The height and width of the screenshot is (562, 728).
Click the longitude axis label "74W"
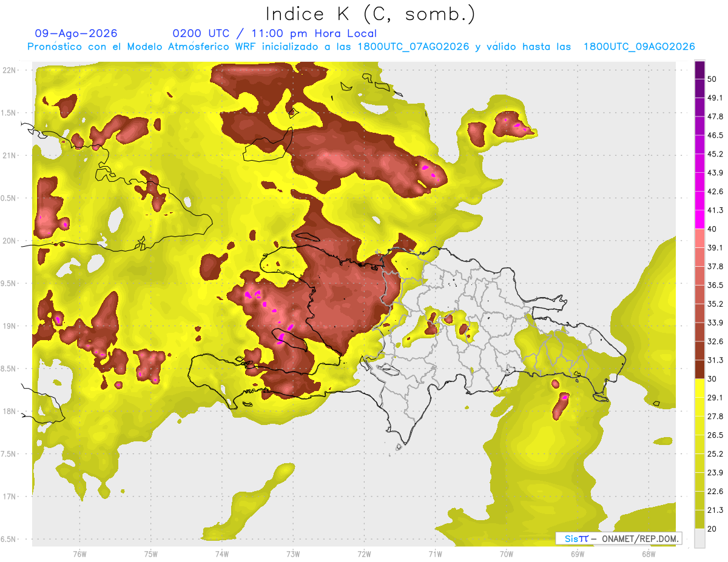(222, 554)
